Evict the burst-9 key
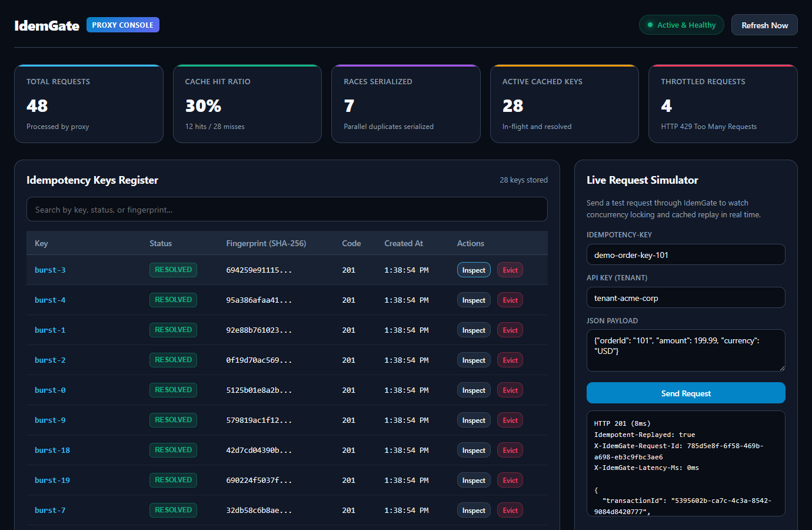 tap(510, 420)
